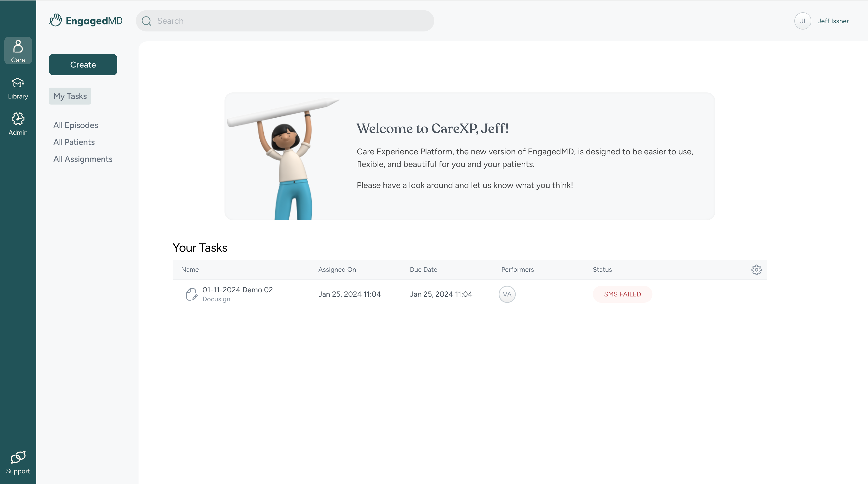Open the 01-11-2024 Demo 02 task
868x484 pixels.
point(238,290)
